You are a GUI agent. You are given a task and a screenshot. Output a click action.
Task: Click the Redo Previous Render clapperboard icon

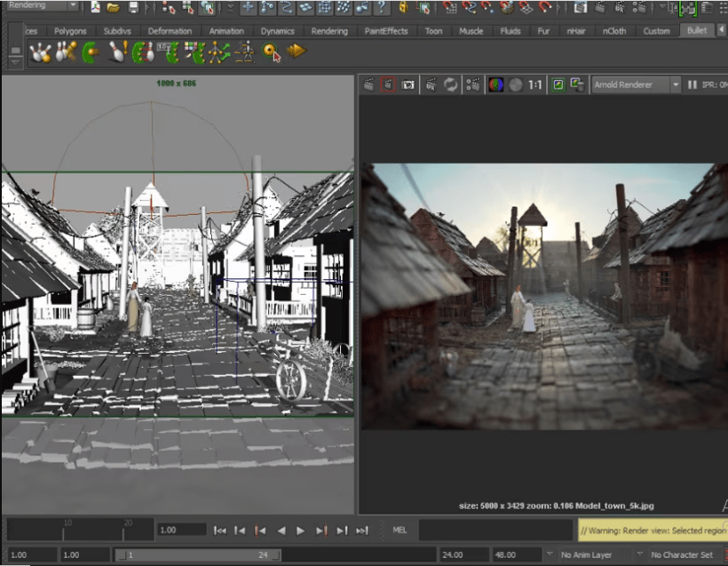pos(369,85)
